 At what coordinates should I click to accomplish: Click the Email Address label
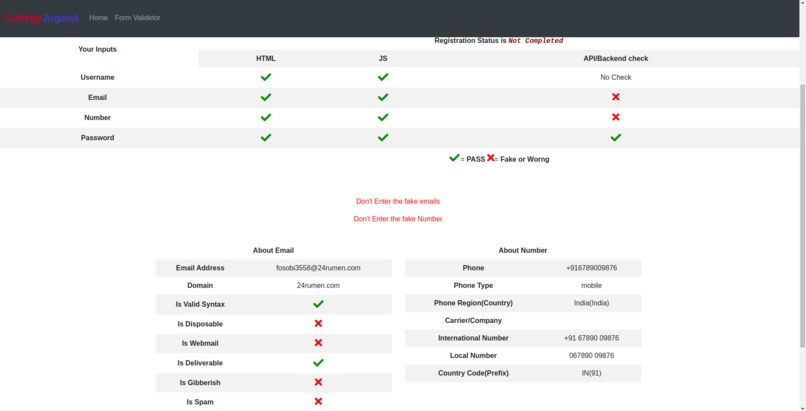(x=200, y=268)
